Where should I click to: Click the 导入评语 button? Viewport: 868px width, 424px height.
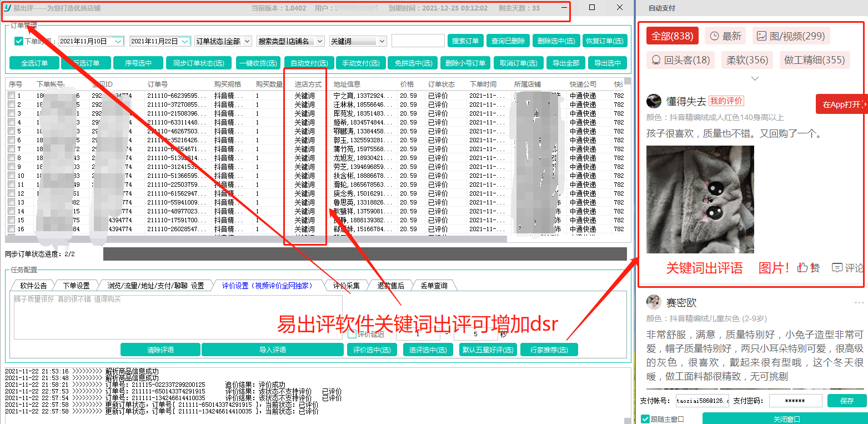272,350
